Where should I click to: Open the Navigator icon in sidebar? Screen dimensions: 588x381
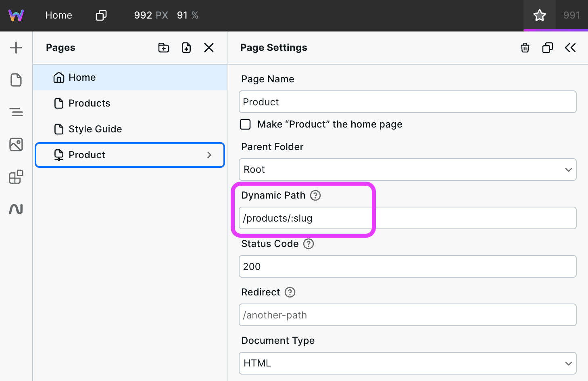click(16, 112)
